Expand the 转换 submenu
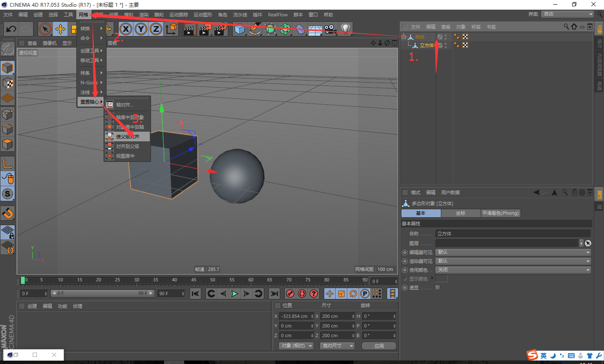 [91, 29]
